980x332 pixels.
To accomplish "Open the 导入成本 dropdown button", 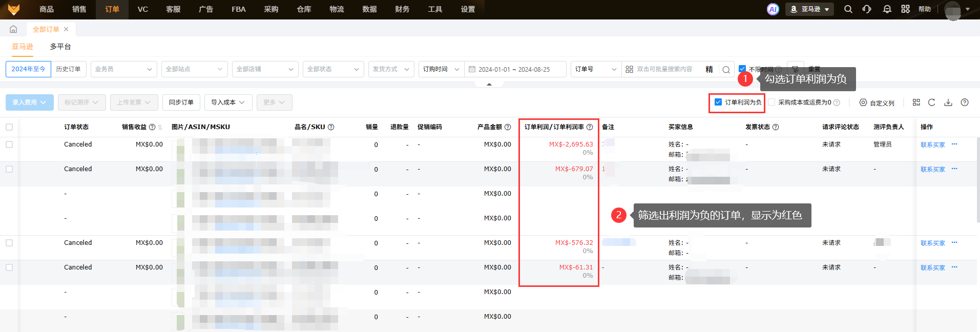I will [228, 102].
